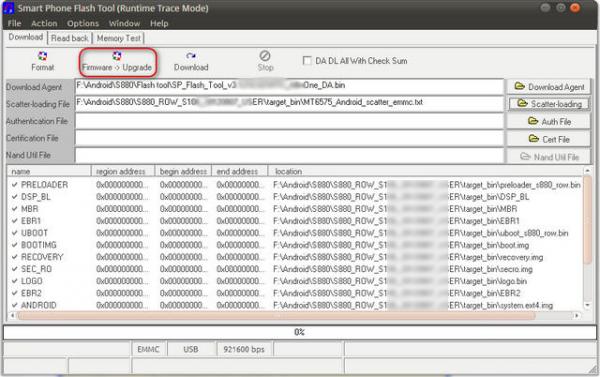Browse for Scatter-loading file
600x377 pixels.
tap(549, 104)
